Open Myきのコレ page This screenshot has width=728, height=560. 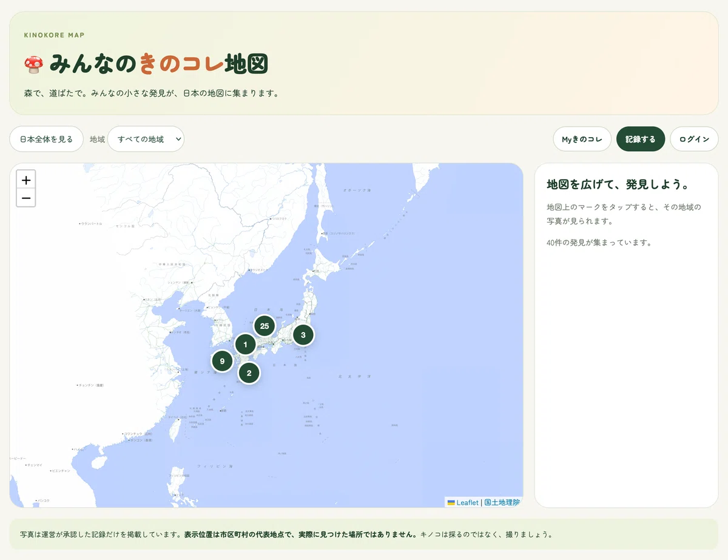[582, 139]
